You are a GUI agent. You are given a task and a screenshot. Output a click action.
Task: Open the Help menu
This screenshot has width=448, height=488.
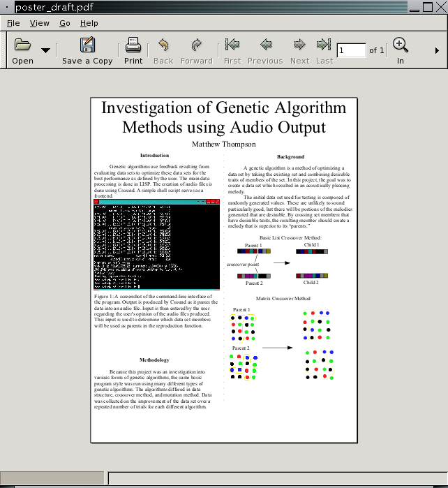coord(89,23)
